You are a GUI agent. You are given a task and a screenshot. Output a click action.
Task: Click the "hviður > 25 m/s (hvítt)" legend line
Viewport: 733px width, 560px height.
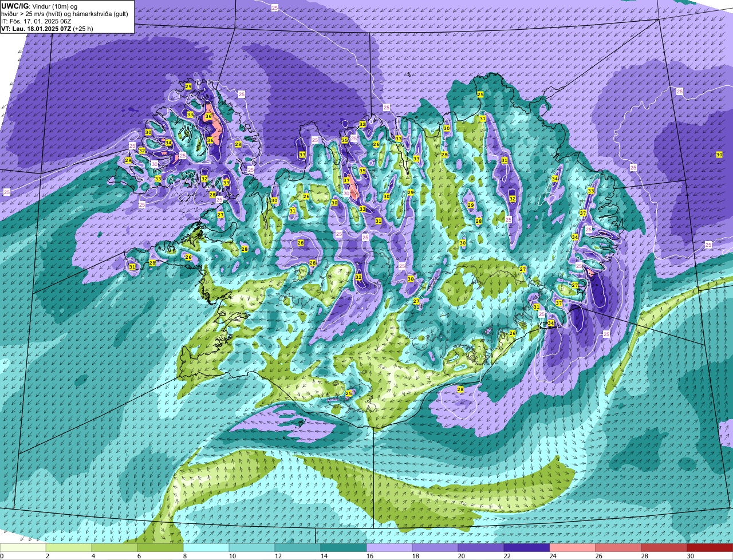pyautogui.click(x=36, y=14)
